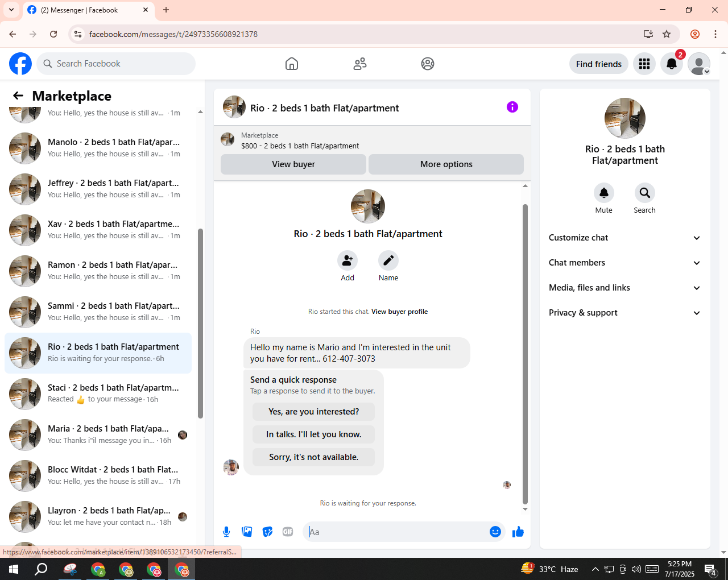The image size is (728, 580).
Task: Click the message input box
Action: [x=396, y=532]
